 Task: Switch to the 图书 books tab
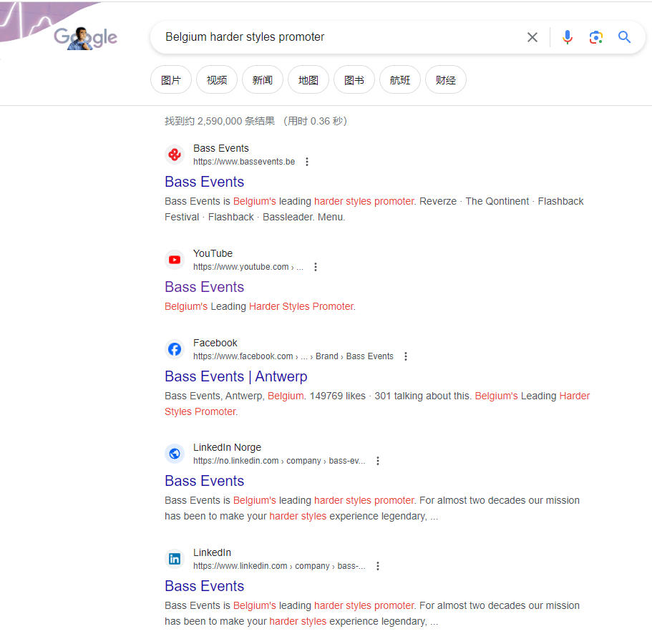point(354,80)
